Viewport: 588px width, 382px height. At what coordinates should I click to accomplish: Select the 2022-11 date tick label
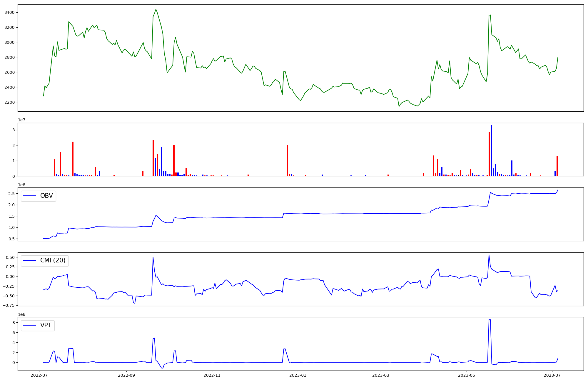click(x=212, y=375)
